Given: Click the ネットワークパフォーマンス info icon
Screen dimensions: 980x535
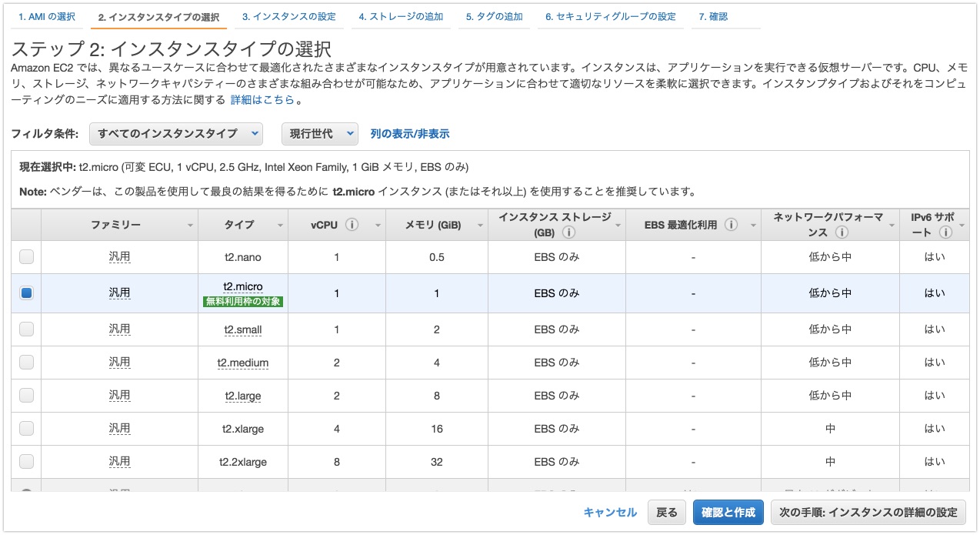Looking at the screenshot, I should point(842,232).
